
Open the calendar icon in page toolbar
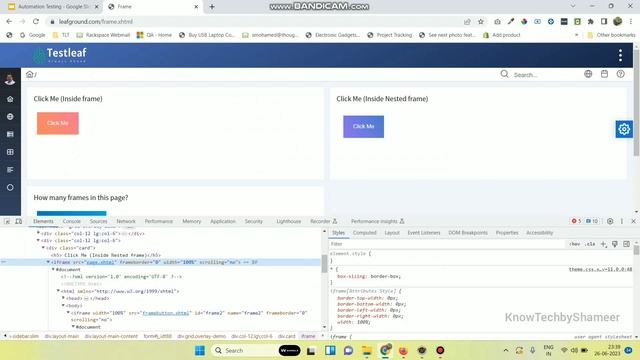point(604,74)
